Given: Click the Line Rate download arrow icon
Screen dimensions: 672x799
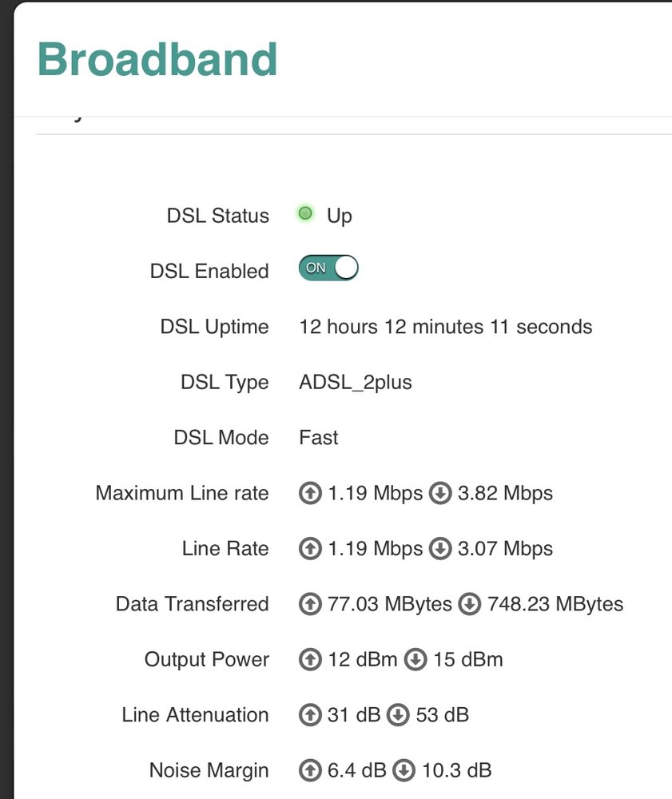Looking at the screenshot, I should 440,549.
